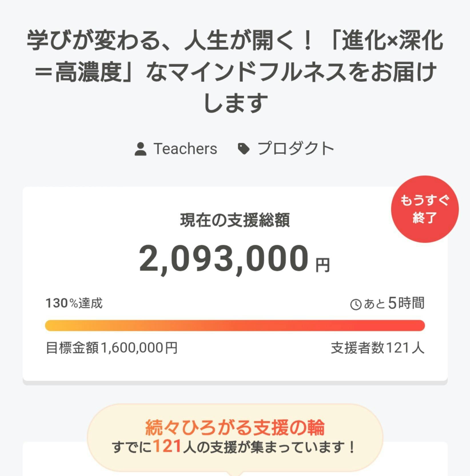Select the 2,093,000 total amount figure

224,259
